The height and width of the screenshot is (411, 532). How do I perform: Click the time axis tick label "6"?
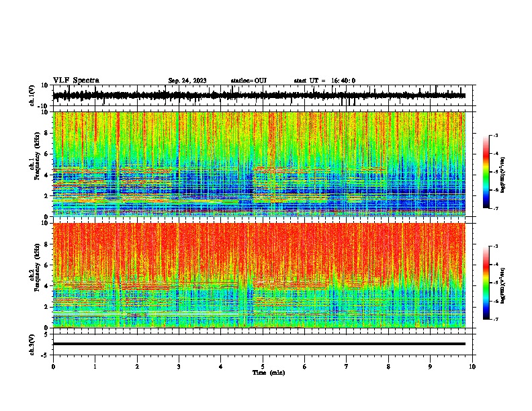pos(305,367)
